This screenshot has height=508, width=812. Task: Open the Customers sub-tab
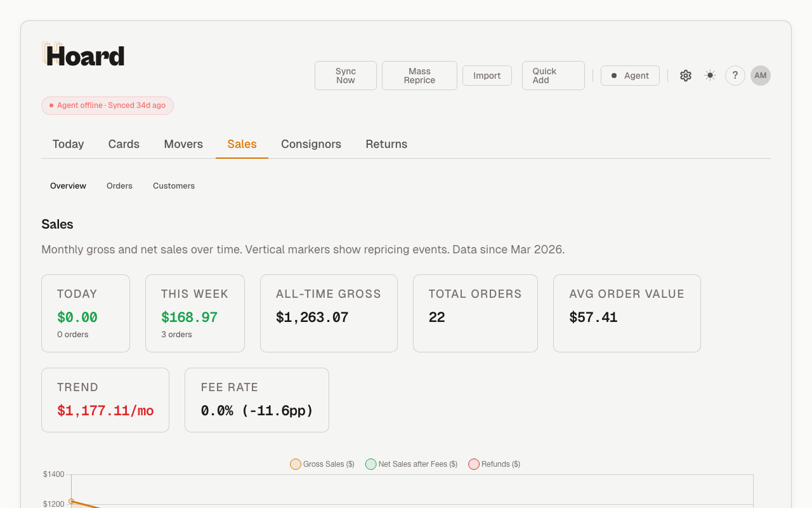click(x=174, y=186)
